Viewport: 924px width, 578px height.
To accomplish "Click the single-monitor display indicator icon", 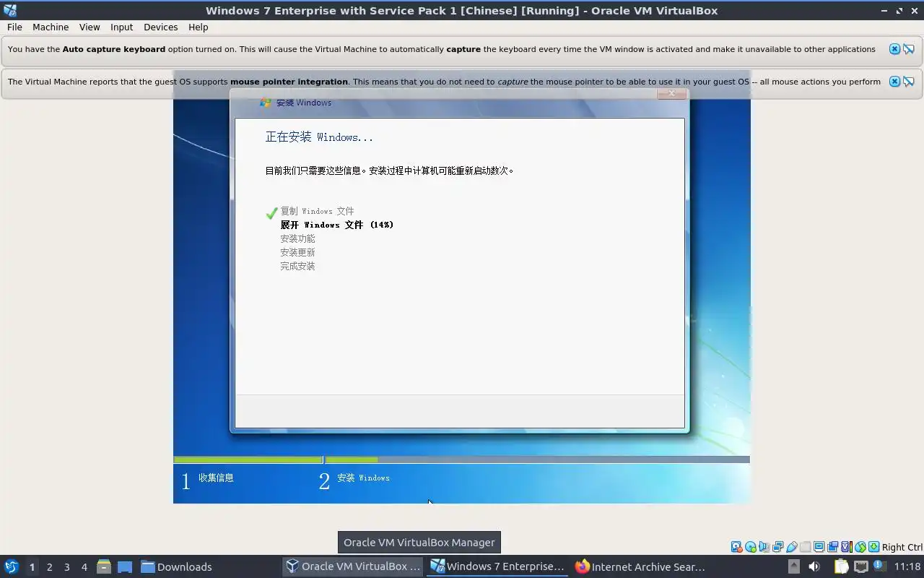I will [x=819, y=547].
